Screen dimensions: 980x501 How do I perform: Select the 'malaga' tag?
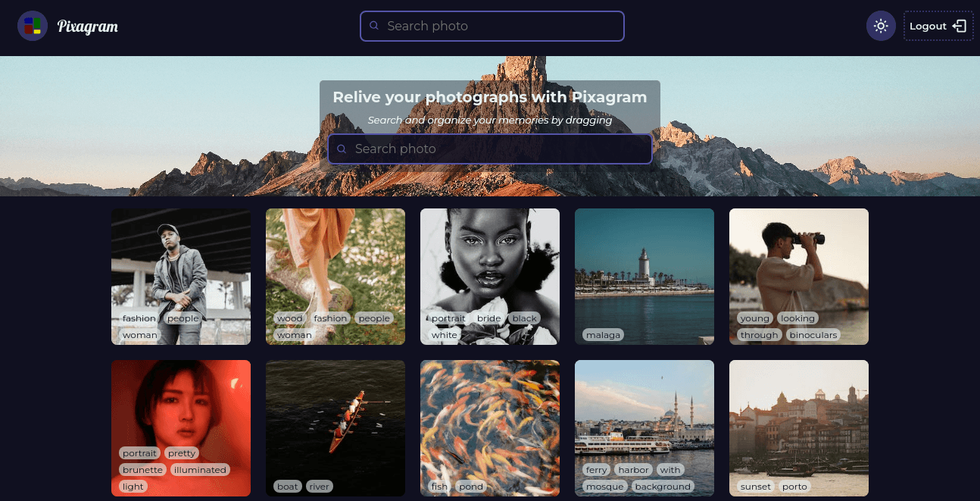[x=603, y=335]
